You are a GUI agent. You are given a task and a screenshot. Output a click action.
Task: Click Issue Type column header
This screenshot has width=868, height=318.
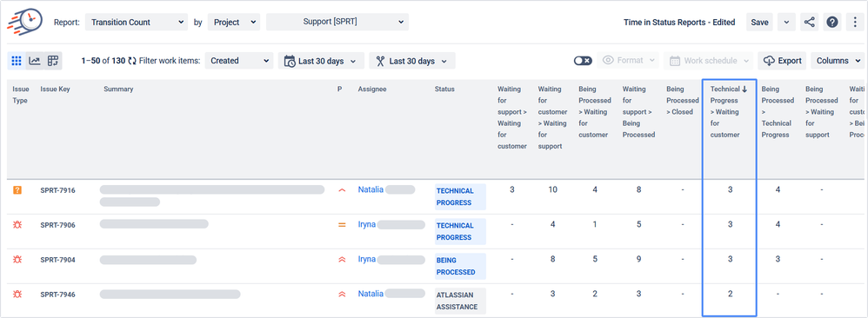click(x=21, y=95)
